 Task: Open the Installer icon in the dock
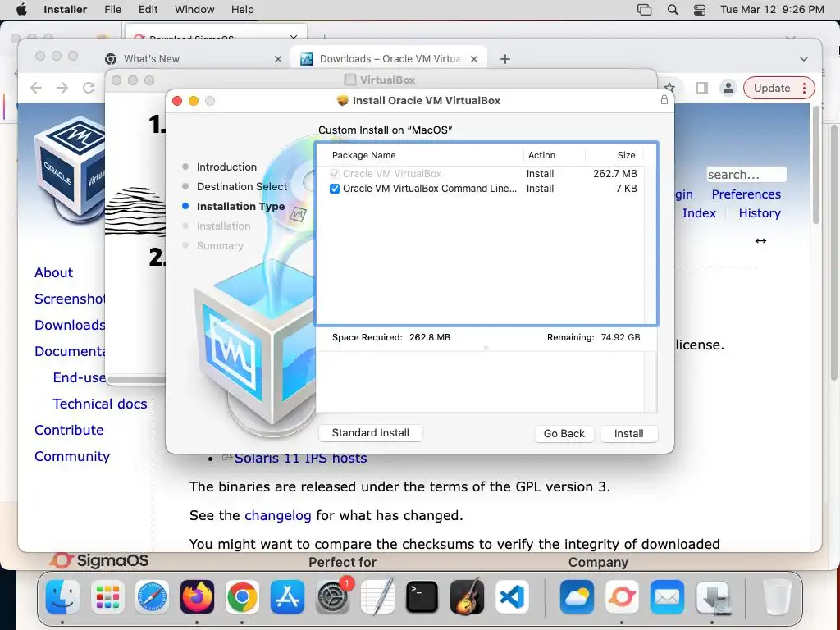click(712, 597)
